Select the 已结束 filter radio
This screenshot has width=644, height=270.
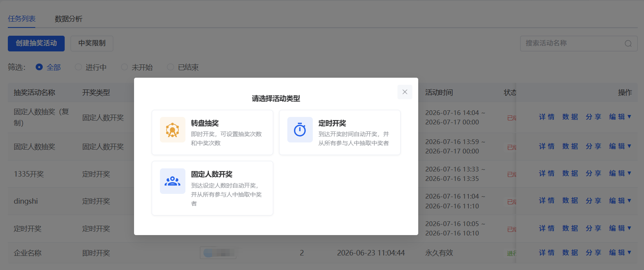[171, 67]
